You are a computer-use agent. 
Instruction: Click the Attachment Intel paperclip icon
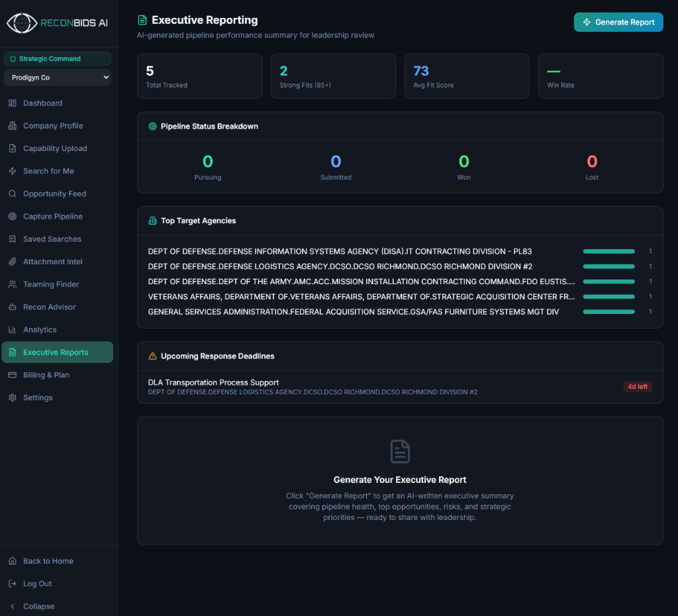[13, 262]
